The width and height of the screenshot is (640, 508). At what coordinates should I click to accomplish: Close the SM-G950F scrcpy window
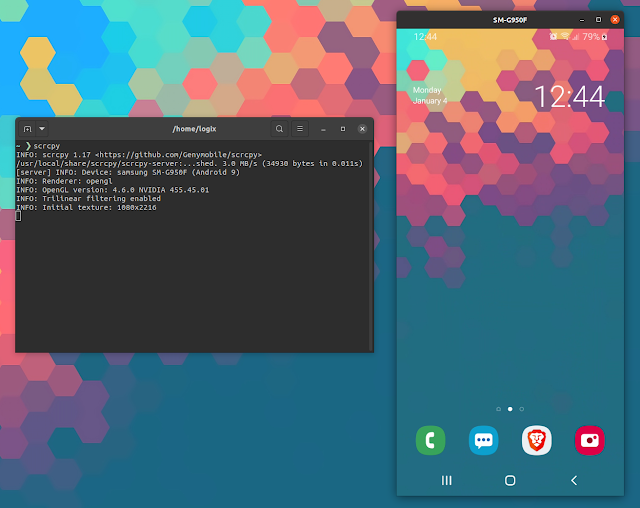[615, 20]
